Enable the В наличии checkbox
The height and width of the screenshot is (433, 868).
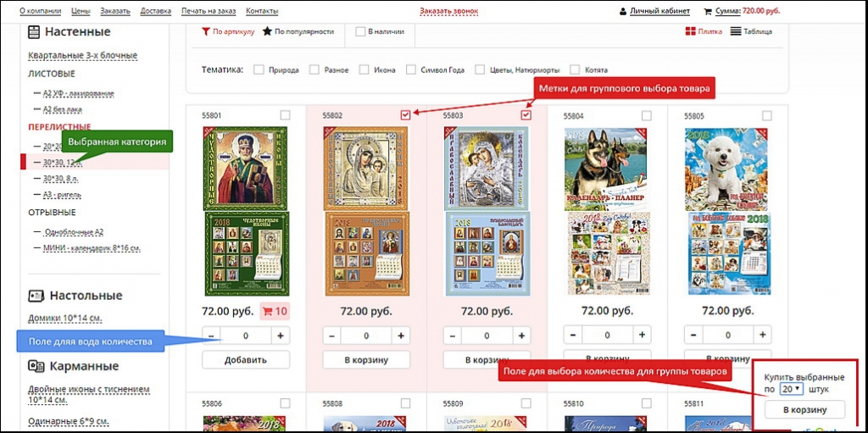coord(360,31)
